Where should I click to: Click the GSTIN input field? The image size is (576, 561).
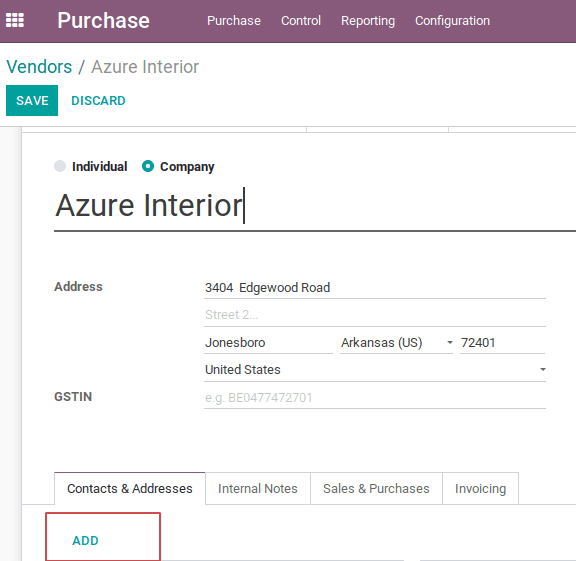(375, 398)
